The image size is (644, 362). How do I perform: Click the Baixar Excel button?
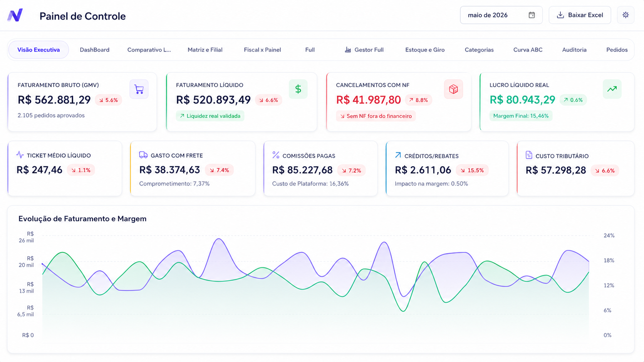tap(580, 15)
